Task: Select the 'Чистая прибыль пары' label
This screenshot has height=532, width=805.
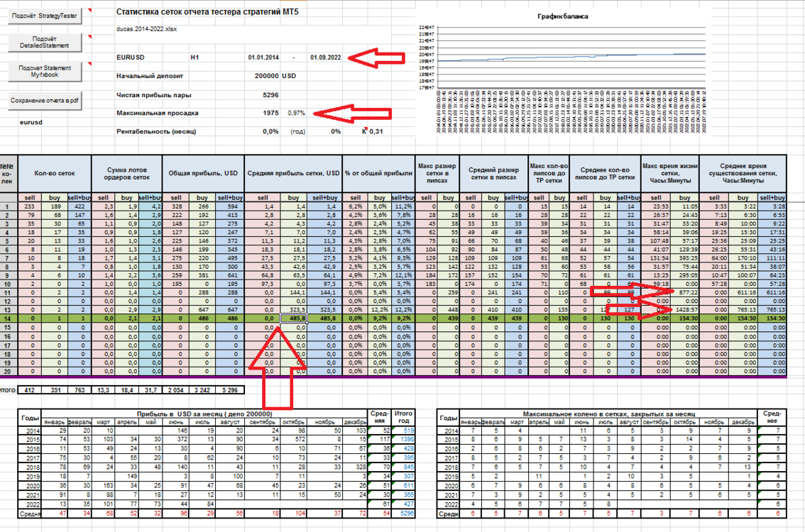Action: pos(153,95)
